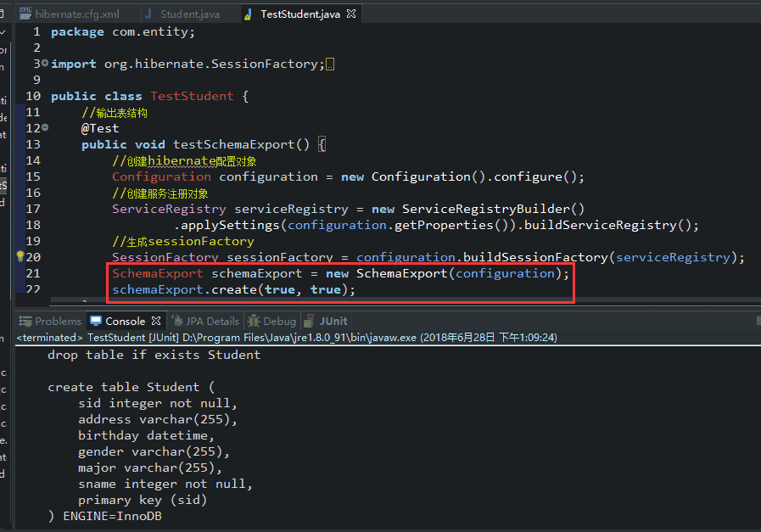
Task: Close the Console view using its X icon
Action: (x=156, y=322)
